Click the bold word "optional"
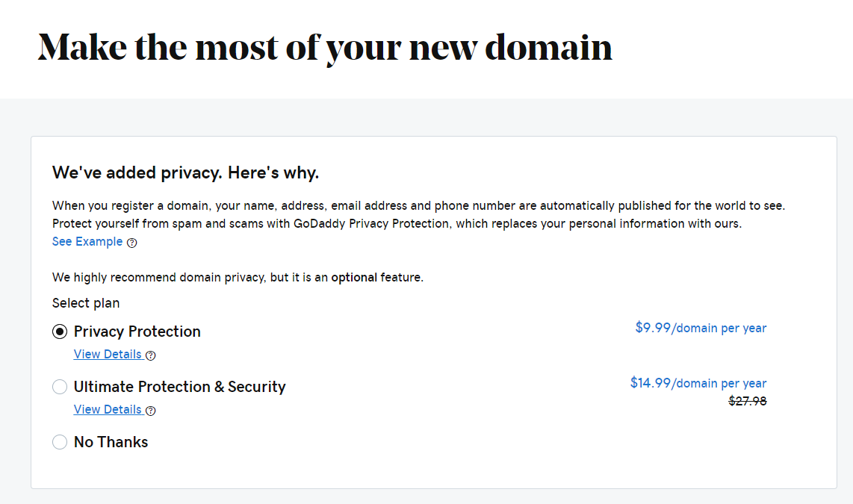Image resolution: width=853 pixels, height=504 pixels. 354,278
